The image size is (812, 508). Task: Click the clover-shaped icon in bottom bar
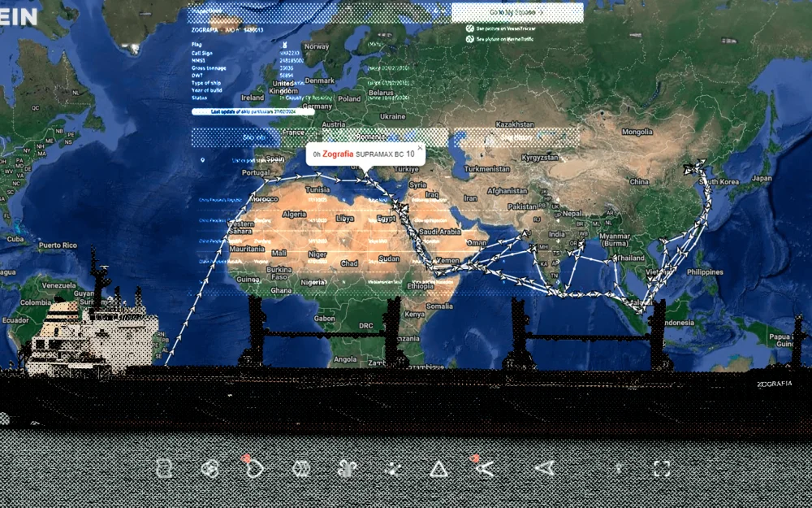pyautogui.click(x=348, y=469)
